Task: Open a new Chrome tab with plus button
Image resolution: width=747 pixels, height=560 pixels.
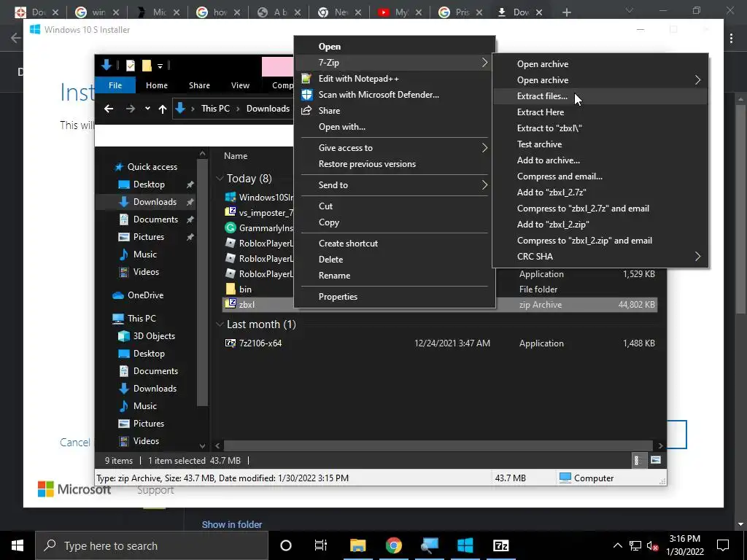Action: coord(566,12)
